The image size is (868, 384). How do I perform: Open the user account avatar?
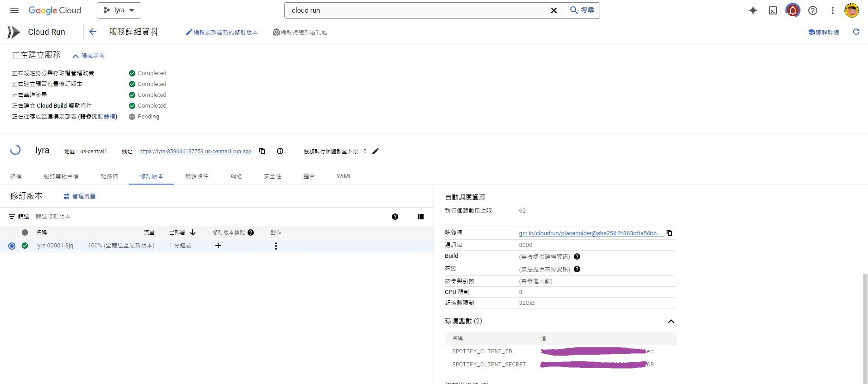[852, 10]
